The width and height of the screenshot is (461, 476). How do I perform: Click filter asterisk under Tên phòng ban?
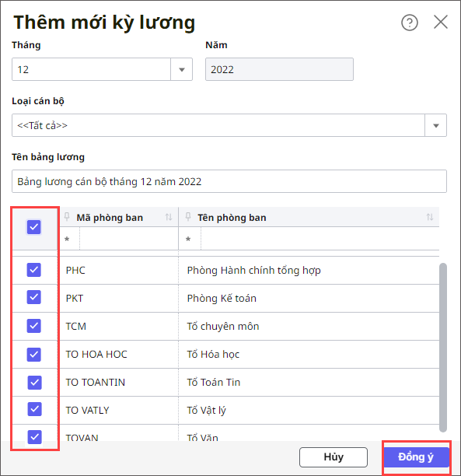(x=188, y=240)
